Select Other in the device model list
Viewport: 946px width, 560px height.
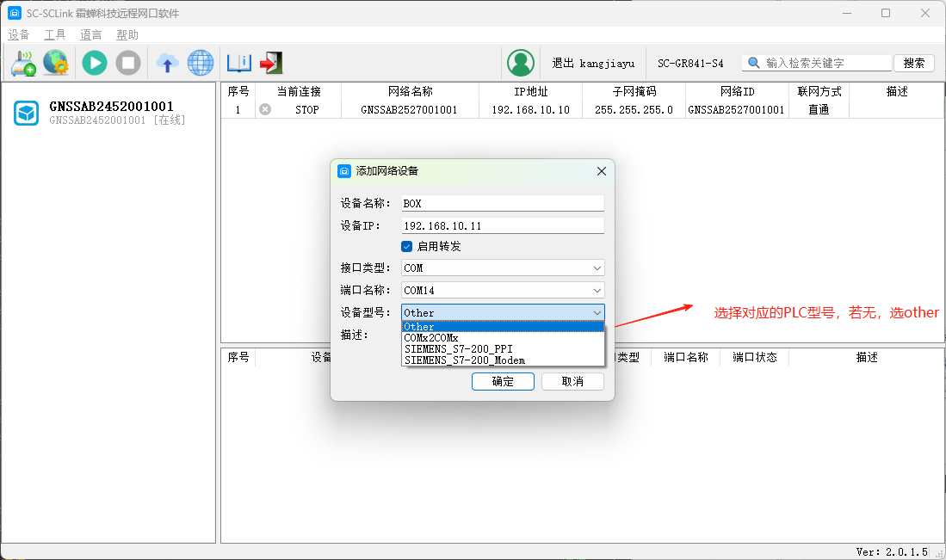(x=504, y=327)
